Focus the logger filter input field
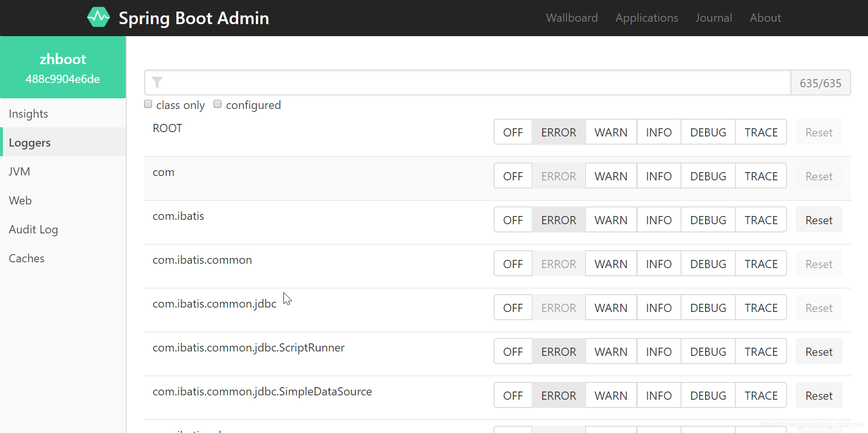The width and height of the screenshot is (868, 433). 467,82
